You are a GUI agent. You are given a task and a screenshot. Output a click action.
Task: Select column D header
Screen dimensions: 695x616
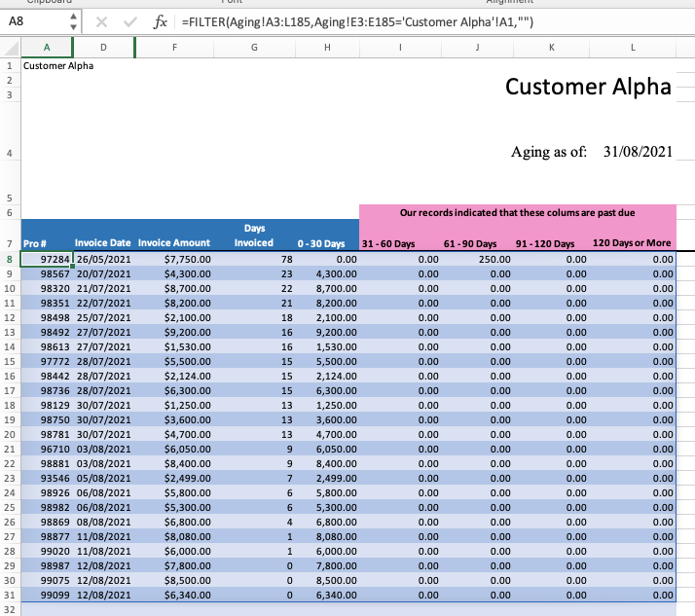tap(103, 48)
